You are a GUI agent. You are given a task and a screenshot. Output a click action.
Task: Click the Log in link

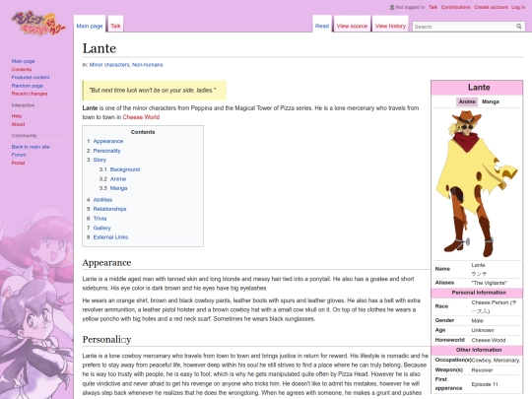click(x=518, y=7)
